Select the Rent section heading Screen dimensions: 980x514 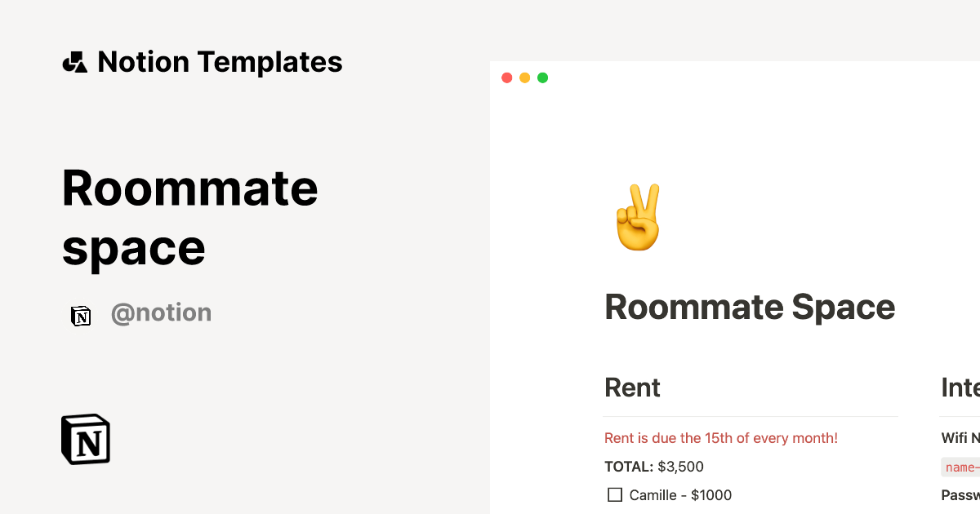632,388
